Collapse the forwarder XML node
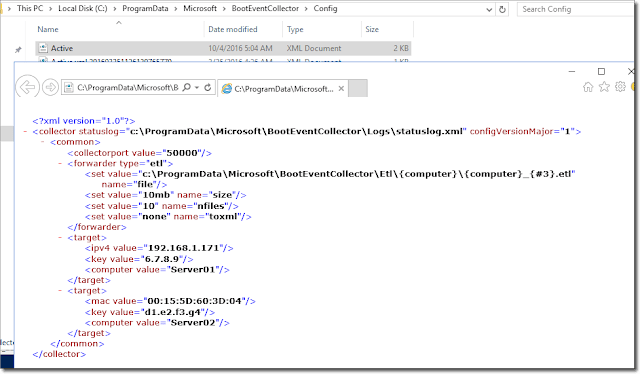 point(60,163)
